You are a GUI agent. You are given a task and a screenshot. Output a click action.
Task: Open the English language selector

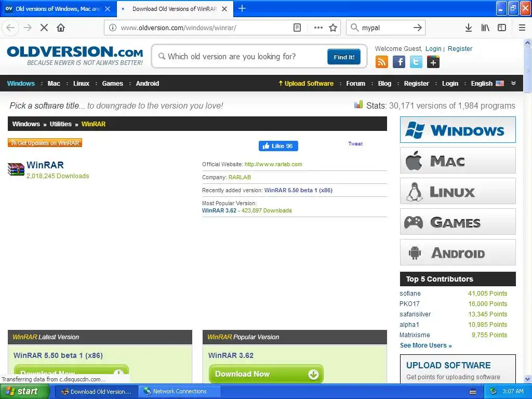click(487, 84)
